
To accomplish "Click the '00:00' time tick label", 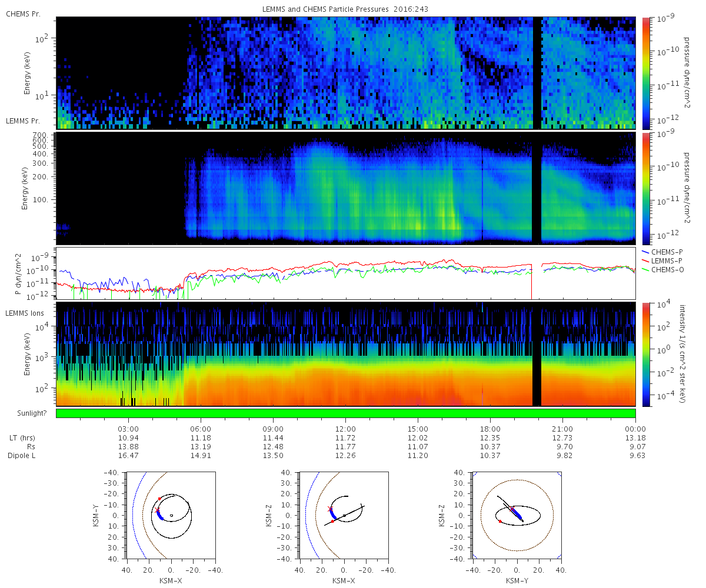I will [635, 429].
